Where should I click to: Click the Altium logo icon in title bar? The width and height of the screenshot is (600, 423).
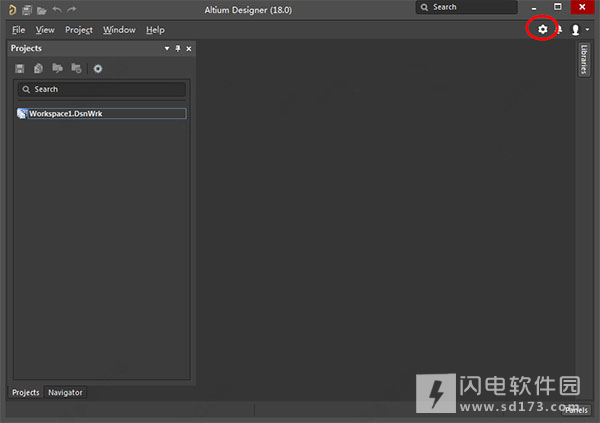pyautogui.click(x=12, y=10)
